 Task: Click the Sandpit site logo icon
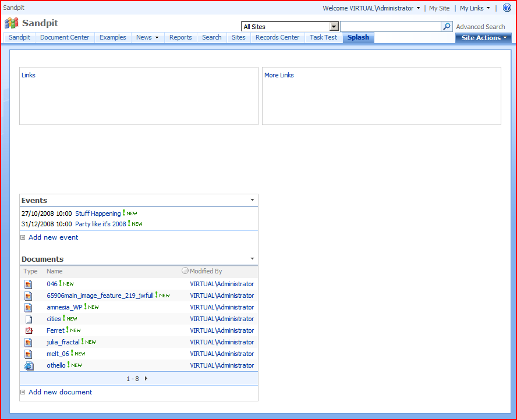tap(11, 23)
